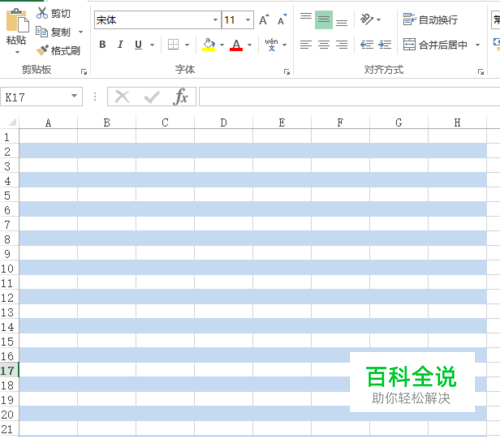Align text right
The image size is (500, 437).
click(x=342, y=44)
